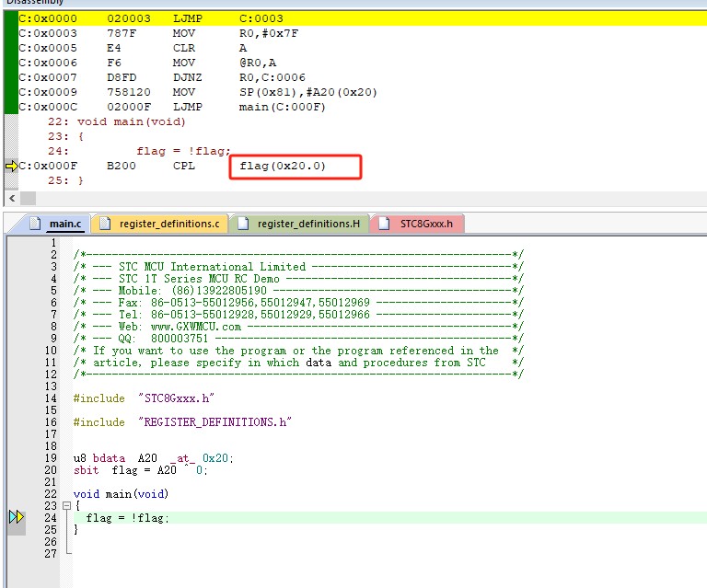The image size is (707, 588).
Task: Click disassembly source line 24 flag = !flag
Action: coord(139,151)
